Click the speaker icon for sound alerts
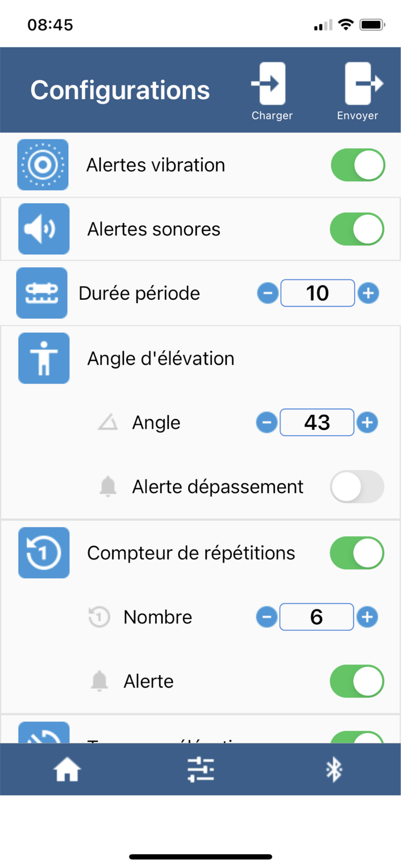 (x=43, y=229)
